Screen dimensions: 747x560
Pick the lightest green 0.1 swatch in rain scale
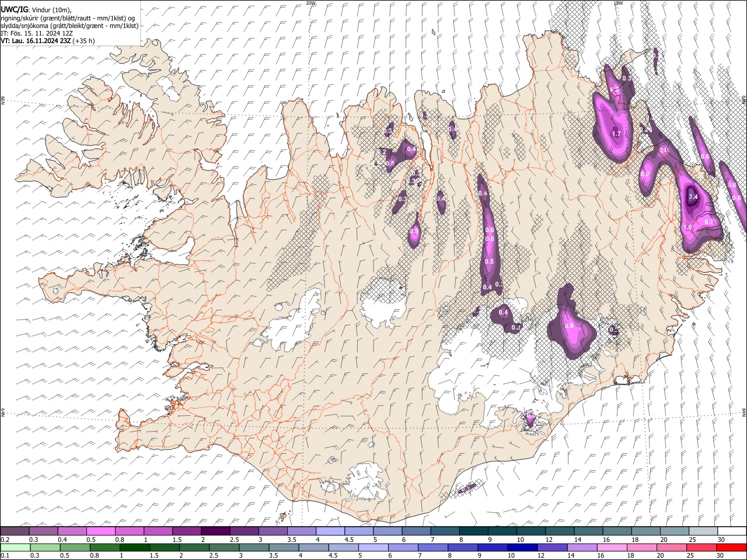click(15, 548)
